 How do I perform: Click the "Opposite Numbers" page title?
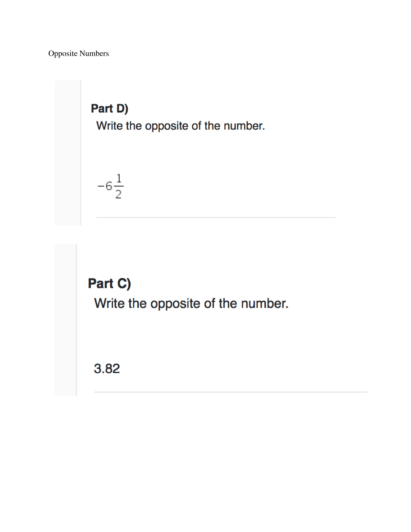[x=78, y=53]
